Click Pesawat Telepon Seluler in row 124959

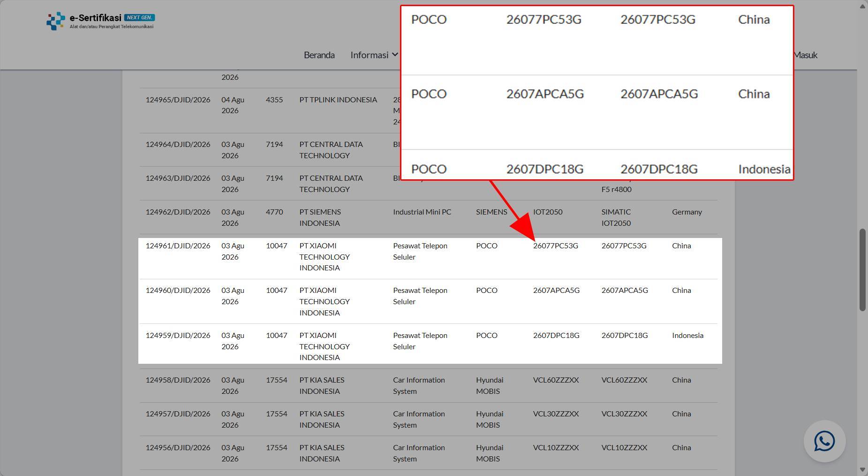click(x=420, y=341)
